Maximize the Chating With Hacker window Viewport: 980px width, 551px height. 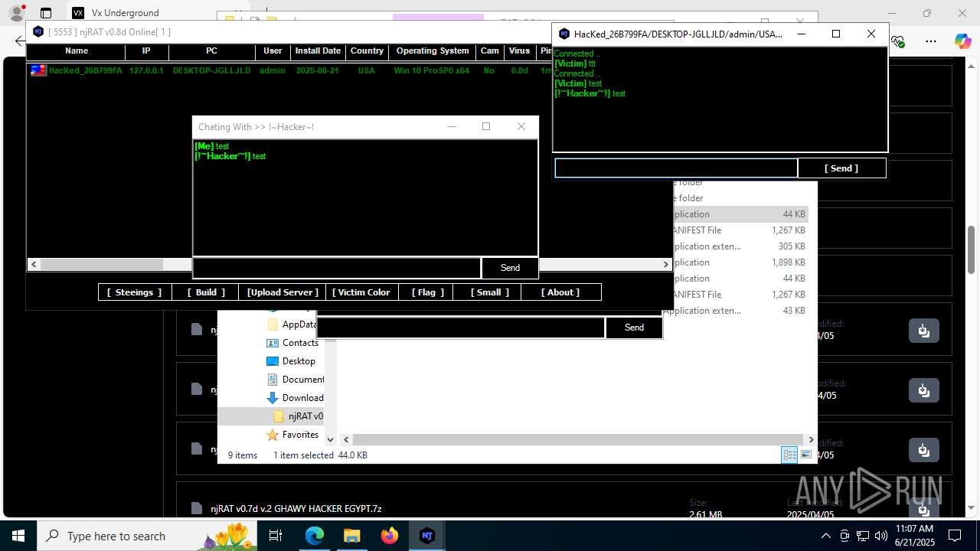pos(485,126)
